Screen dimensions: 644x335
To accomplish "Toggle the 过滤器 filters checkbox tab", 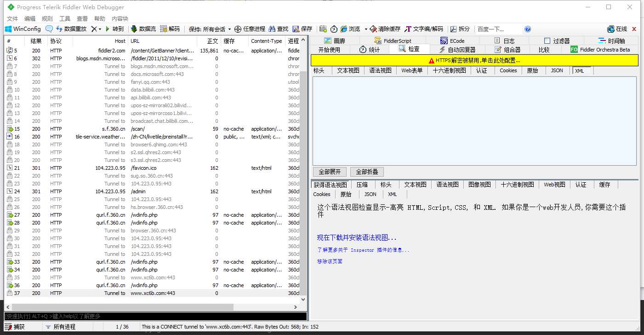I will pos(557,41).
